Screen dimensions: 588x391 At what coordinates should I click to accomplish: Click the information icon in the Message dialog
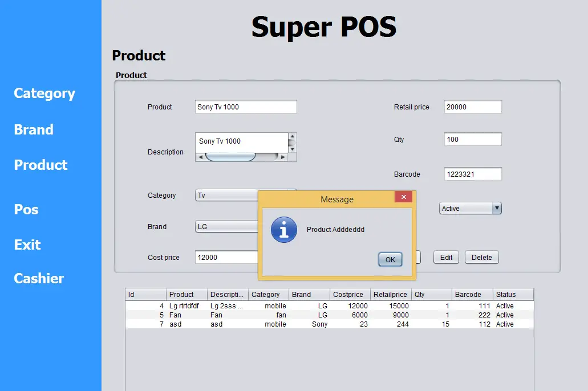(283, 229)
